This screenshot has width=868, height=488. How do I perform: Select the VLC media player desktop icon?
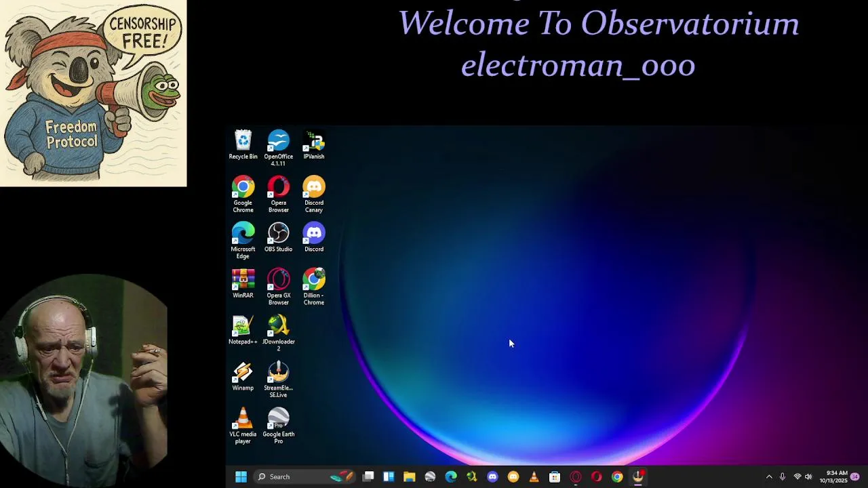[x=243, y=426]
